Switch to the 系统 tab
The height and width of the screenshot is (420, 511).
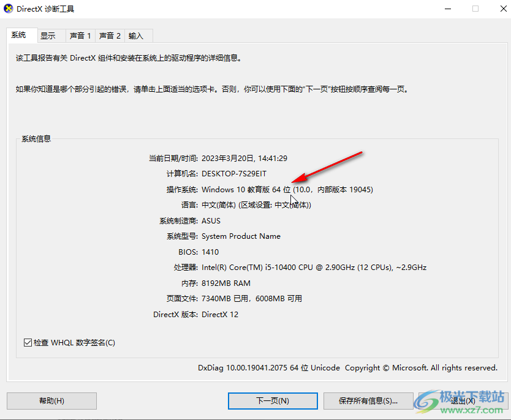22,35
